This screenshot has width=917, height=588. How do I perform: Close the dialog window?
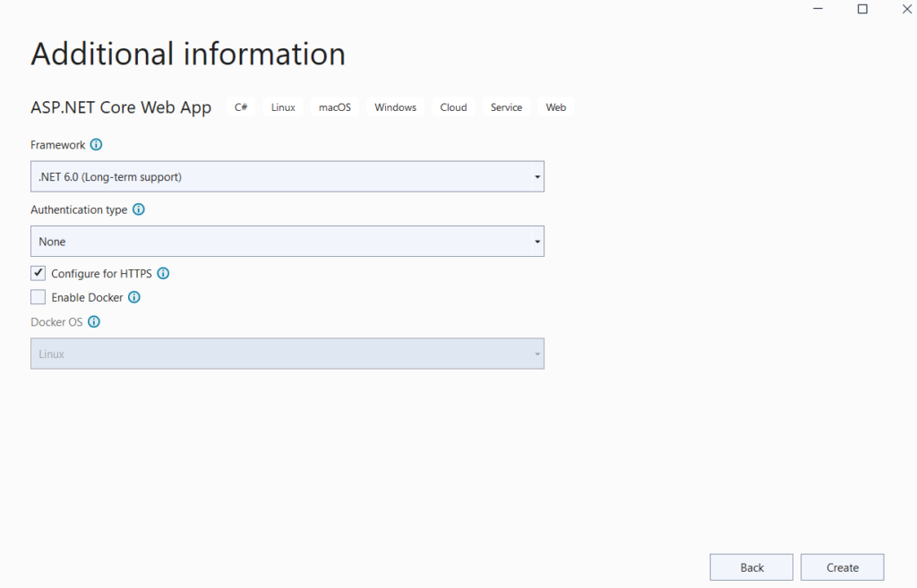906,9
